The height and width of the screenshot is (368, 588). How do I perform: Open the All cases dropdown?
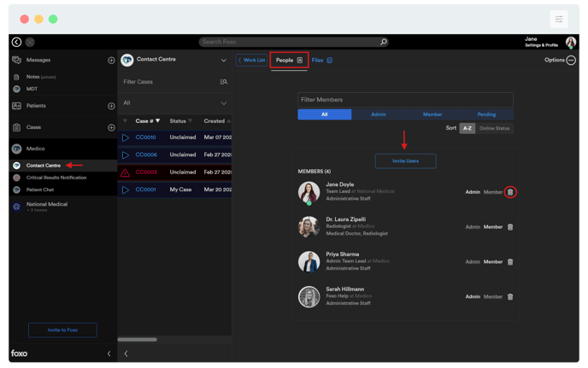(x=174, y=103)
